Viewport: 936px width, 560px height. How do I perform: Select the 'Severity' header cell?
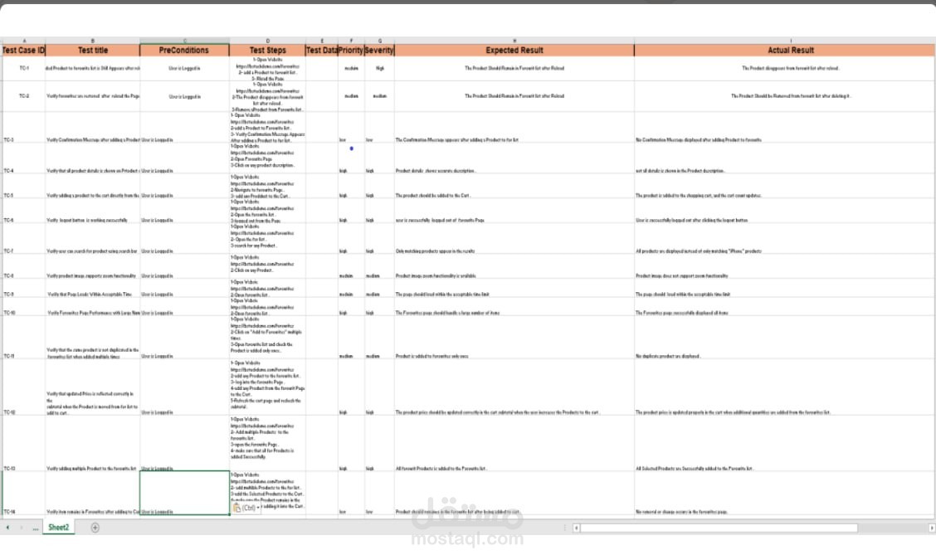(x=380, y=50)
